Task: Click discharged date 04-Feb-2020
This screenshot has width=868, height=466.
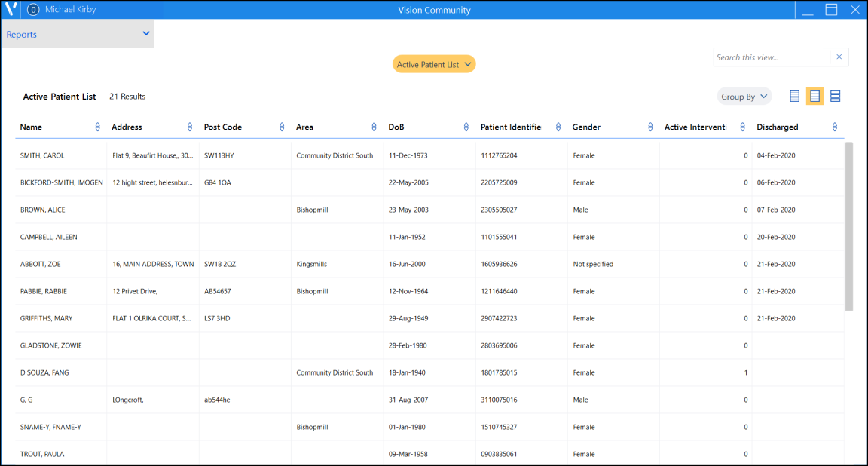Action: pyautogui.click(x=776, y=155)
